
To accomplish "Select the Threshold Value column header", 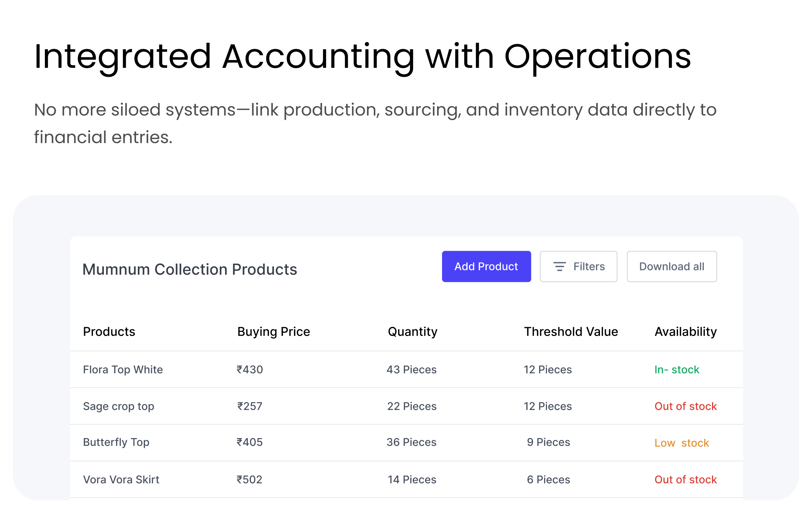I will click(x=571, y=332).
